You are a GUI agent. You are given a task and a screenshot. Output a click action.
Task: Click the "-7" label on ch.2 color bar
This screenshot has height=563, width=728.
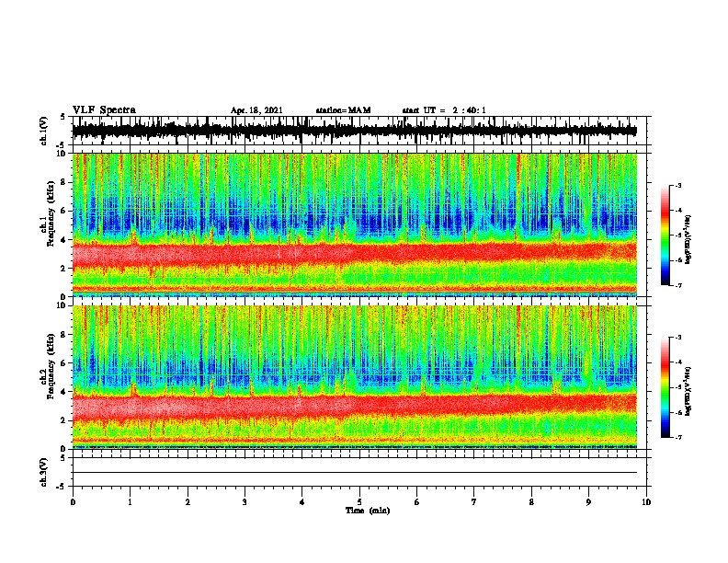(x=677, y=438)
